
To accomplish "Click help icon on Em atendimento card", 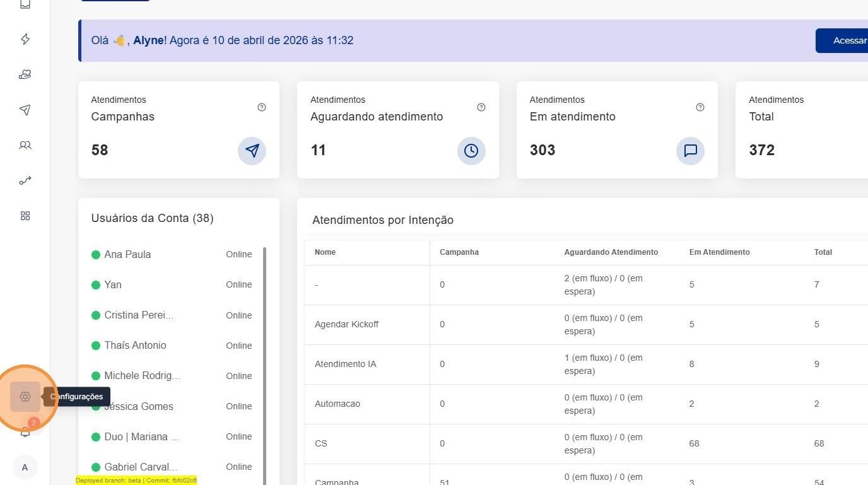I will pos(700,107).
